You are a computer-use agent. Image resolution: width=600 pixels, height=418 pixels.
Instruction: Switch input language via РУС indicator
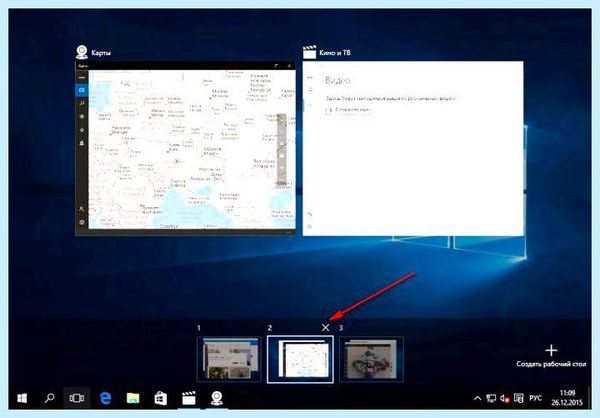535,398
